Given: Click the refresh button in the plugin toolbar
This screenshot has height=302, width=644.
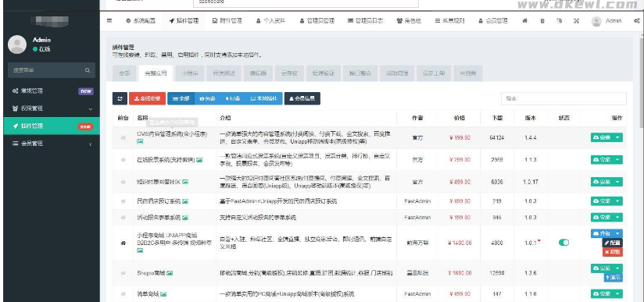Looking at the screenshot, I should point(120,98).
